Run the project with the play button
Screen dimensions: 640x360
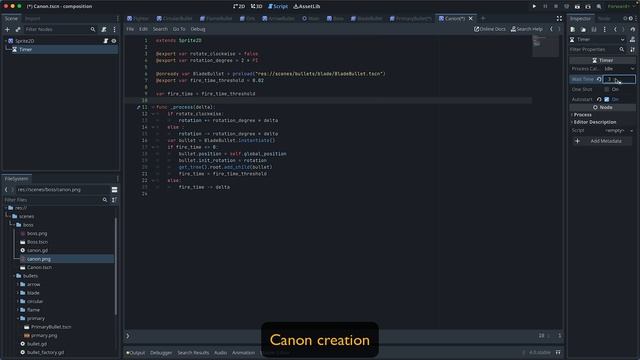point(534,6)
